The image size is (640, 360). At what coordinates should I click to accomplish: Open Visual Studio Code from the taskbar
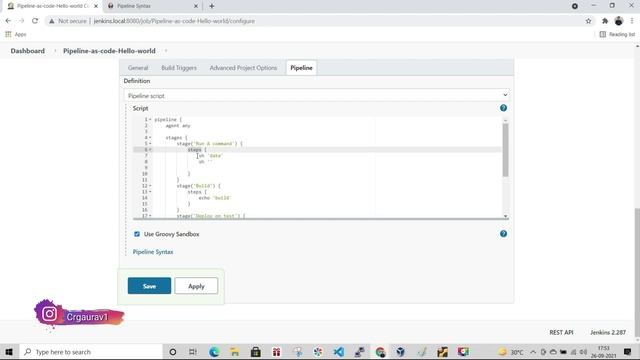(x=338, y=352)
